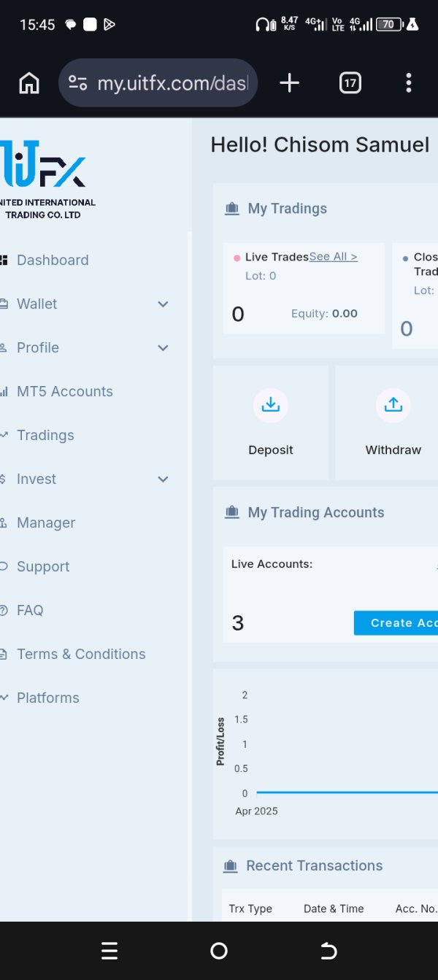The height and width of the screenshot is (980, 438).
Task: Tap the My Tradings briefcase icon
Action: click(232, 209)
